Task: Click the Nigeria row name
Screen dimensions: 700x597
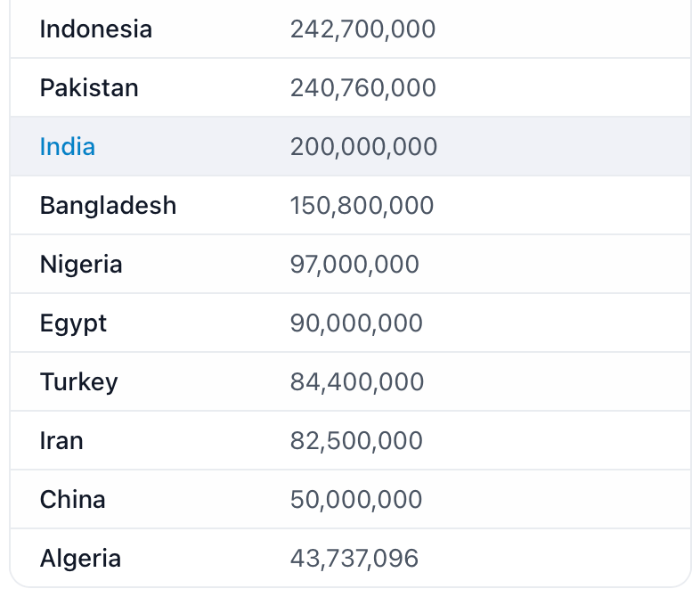Action: (x=81, y=265)
